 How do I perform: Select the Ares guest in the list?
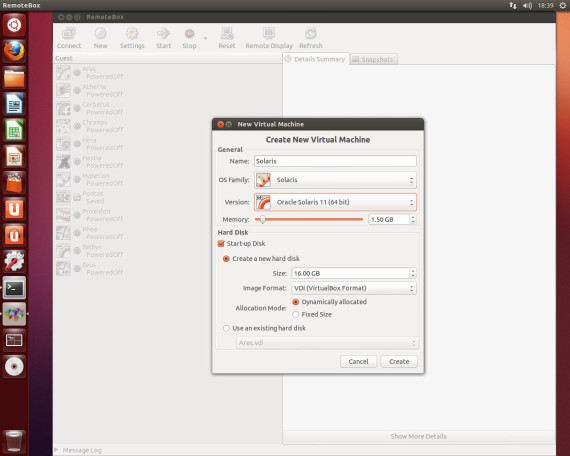pos(167,73)
